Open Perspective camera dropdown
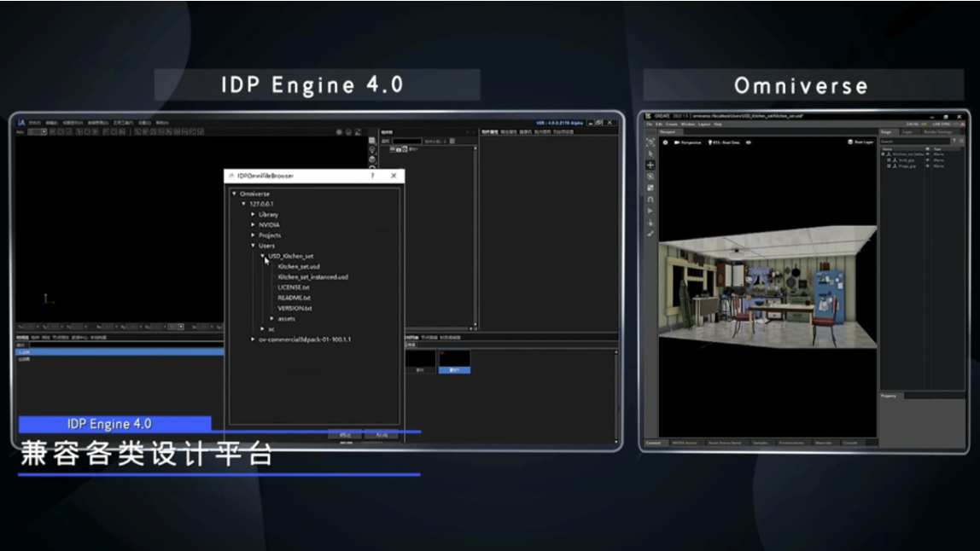The width and height of the screenshot is (980, 551). (687, 142)
